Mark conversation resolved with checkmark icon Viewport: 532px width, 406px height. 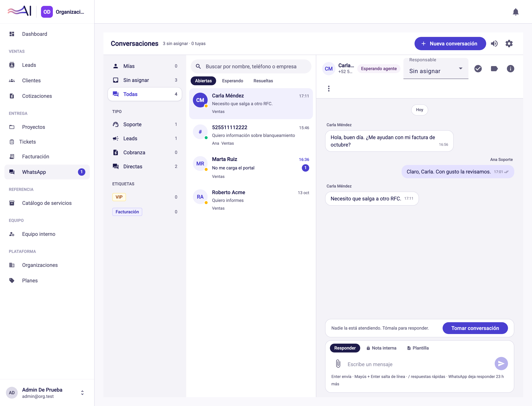478,69
